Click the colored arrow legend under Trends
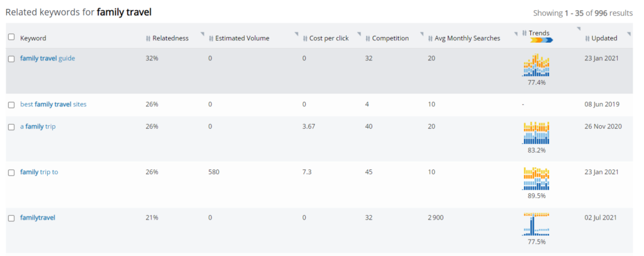644x256 pixels. click(541, 40)
